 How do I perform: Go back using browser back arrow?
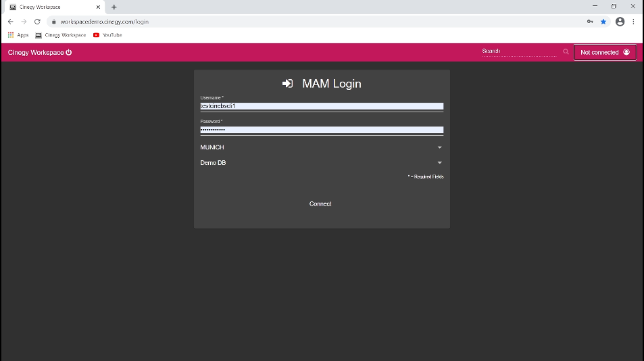pos(10,22)
